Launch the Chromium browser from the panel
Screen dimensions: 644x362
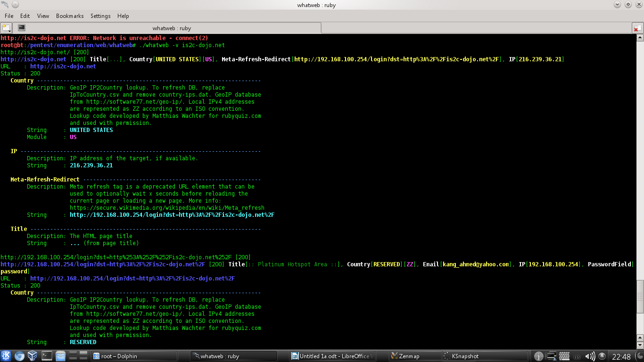19,356
